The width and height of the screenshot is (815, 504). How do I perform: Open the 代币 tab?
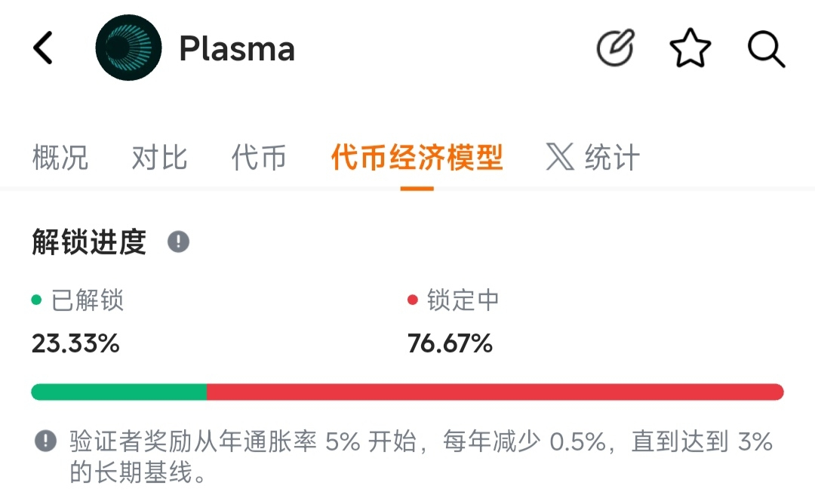[x=259, y=158]
